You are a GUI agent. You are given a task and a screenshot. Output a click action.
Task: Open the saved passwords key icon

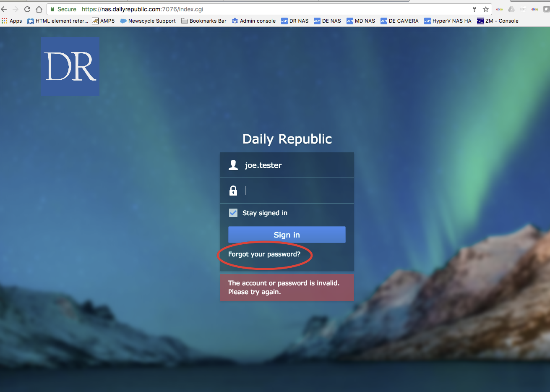click(x=474, y=9)
